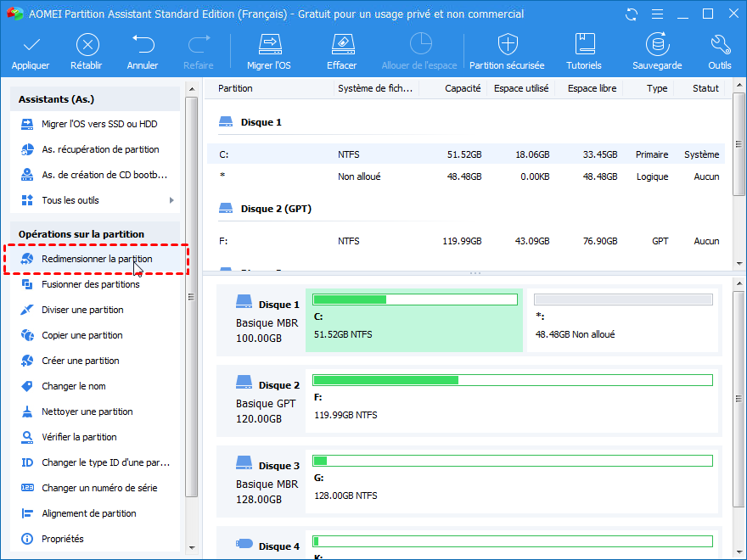Click Migrer l'OS vers SSD ou HDD
747x560 pixels.
[98, 124]
